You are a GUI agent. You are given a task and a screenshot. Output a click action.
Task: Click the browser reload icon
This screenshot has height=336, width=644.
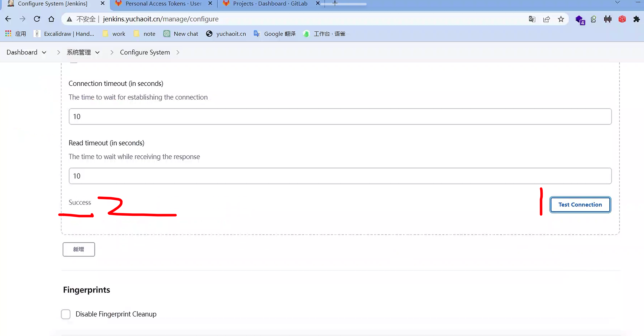[37, 19]
